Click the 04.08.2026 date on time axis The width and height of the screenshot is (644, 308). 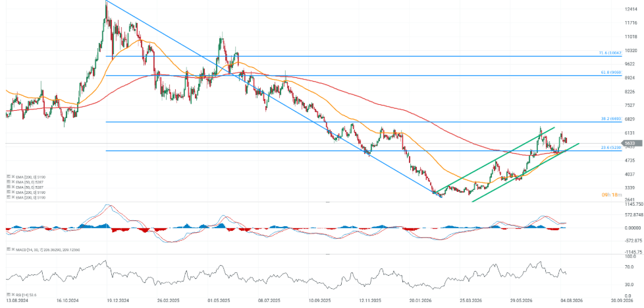(572, 301)
